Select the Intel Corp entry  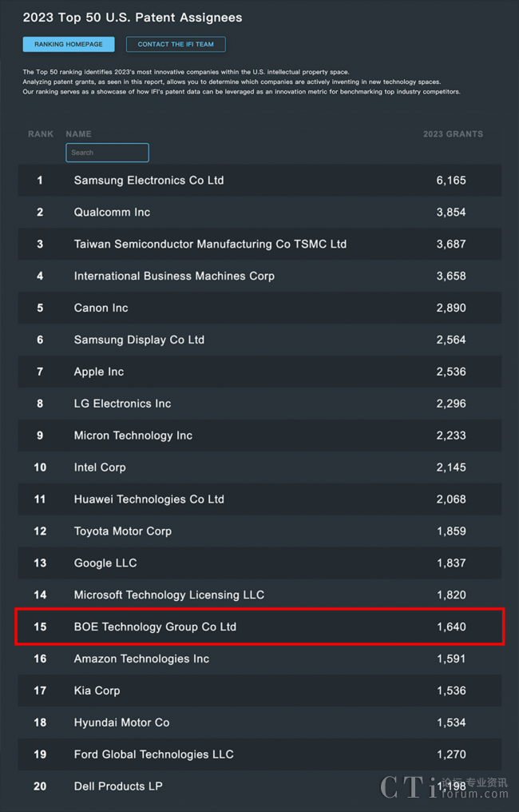[100, 468]
